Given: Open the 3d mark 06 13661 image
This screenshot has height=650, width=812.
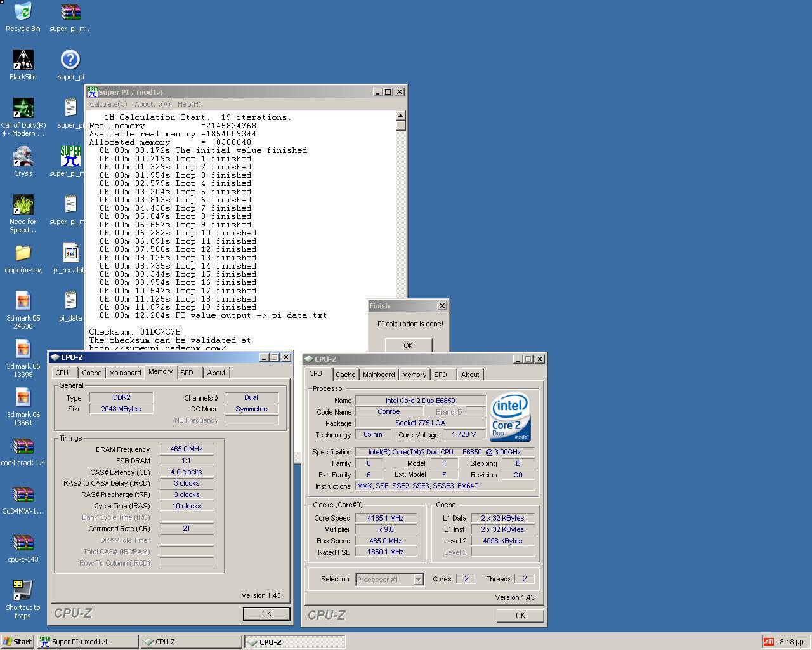Looking at the screenshot, I should [x=23, y=397].
